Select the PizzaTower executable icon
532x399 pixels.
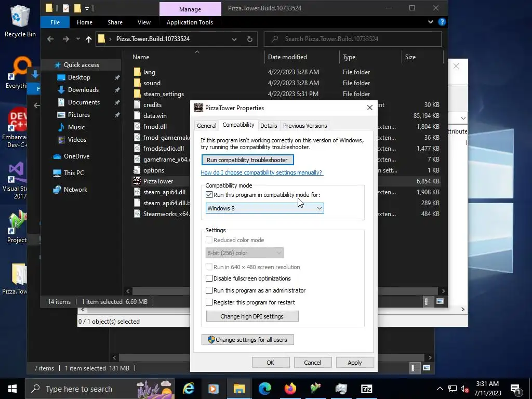137,181
